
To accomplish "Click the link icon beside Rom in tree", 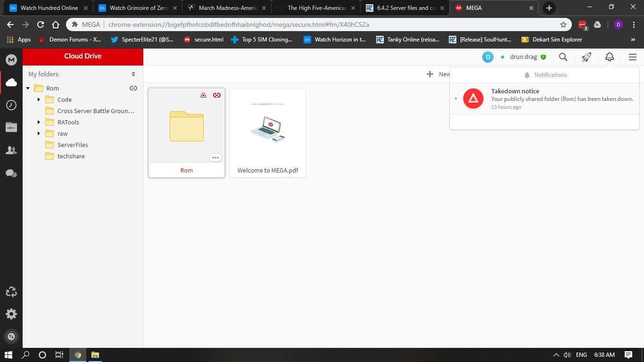I will [133, 88].
